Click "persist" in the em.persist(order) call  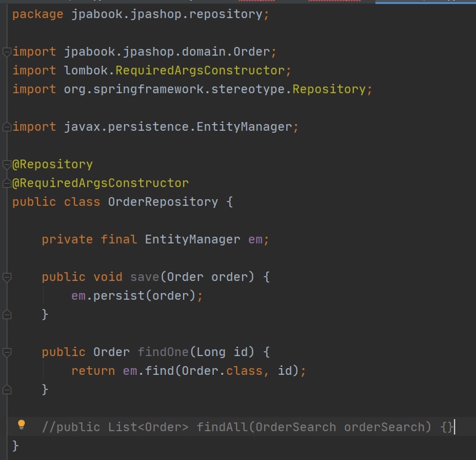point(119,296)
